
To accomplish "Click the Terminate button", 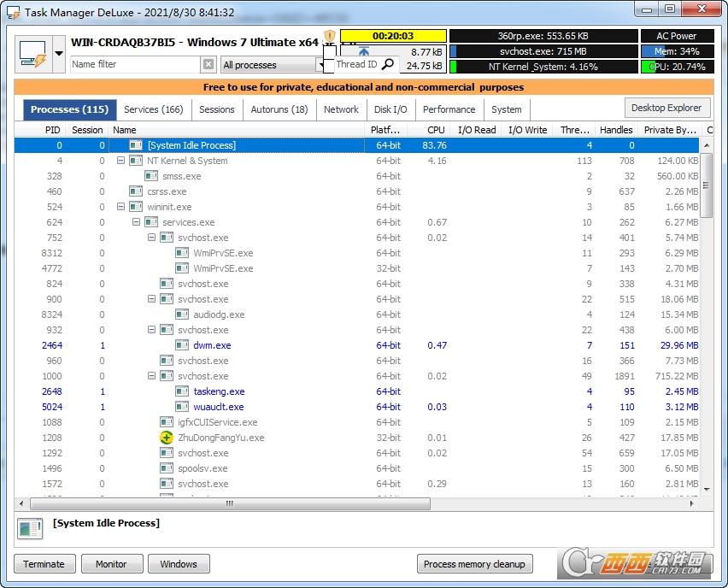I will coord(44,564).
